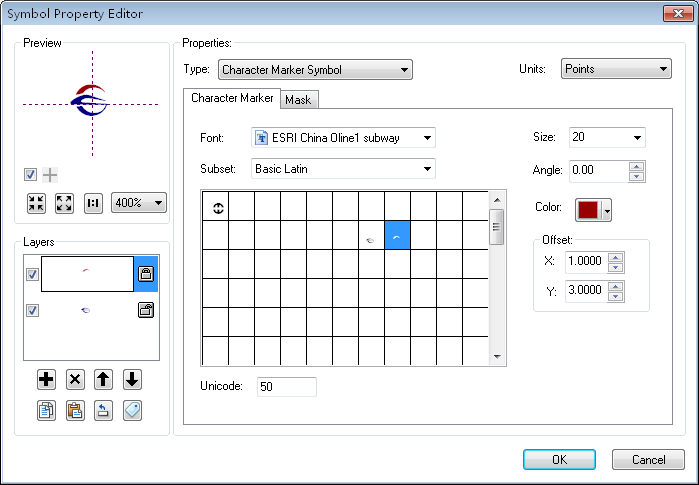Click the Offset Y input field

[586, 291]
